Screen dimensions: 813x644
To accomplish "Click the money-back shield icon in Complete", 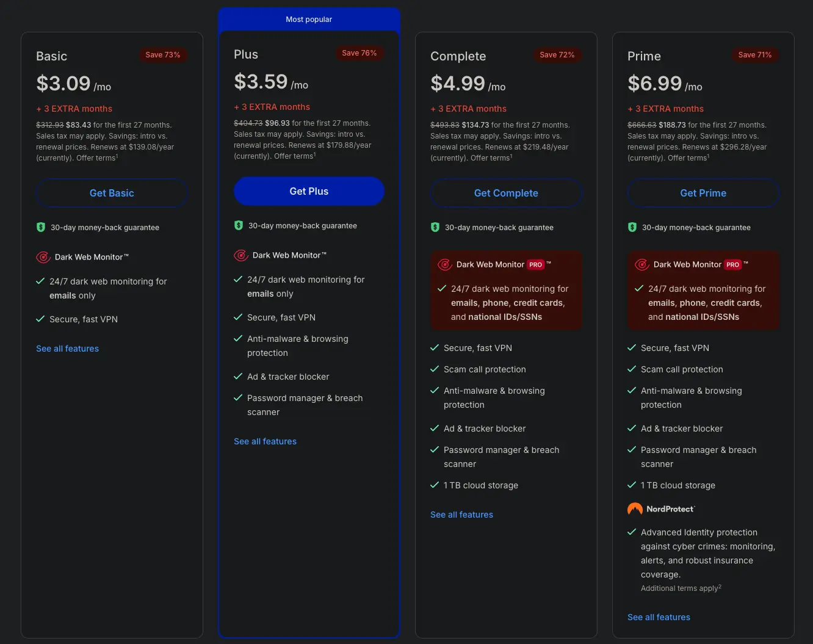I will tap(435, 227).
